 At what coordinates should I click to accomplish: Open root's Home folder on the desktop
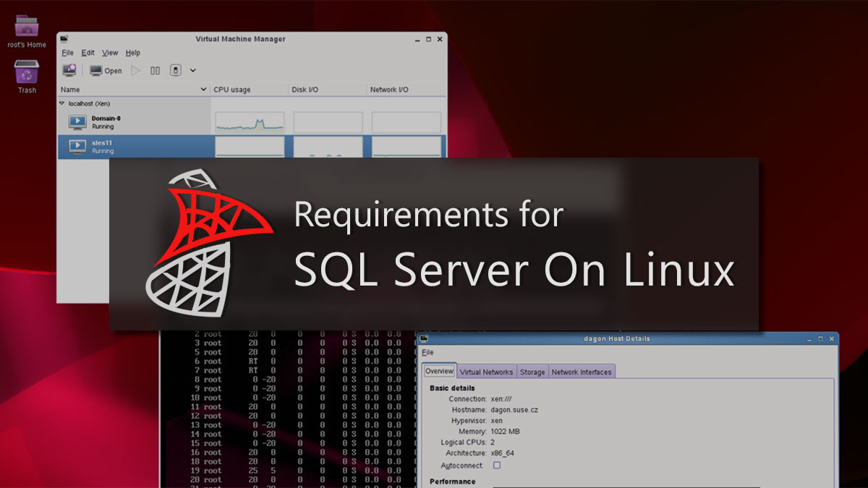coord(26,27)
